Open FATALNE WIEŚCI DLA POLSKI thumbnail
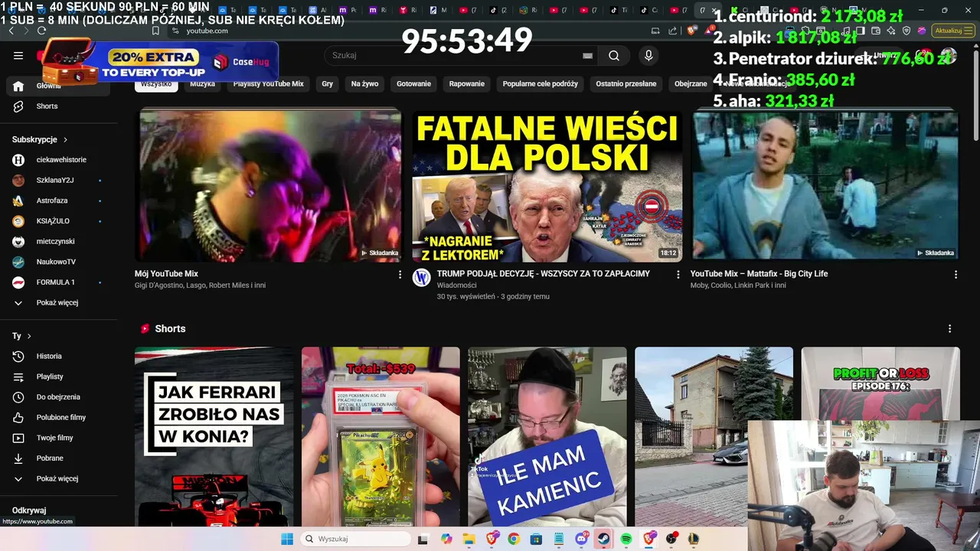The image size is (980, 551). click(547, 187)
